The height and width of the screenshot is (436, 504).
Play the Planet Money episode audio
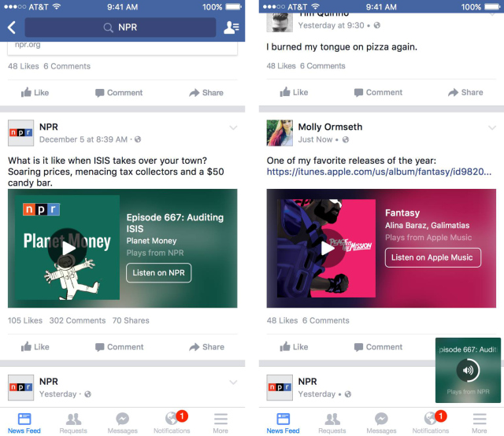point(67,248)
